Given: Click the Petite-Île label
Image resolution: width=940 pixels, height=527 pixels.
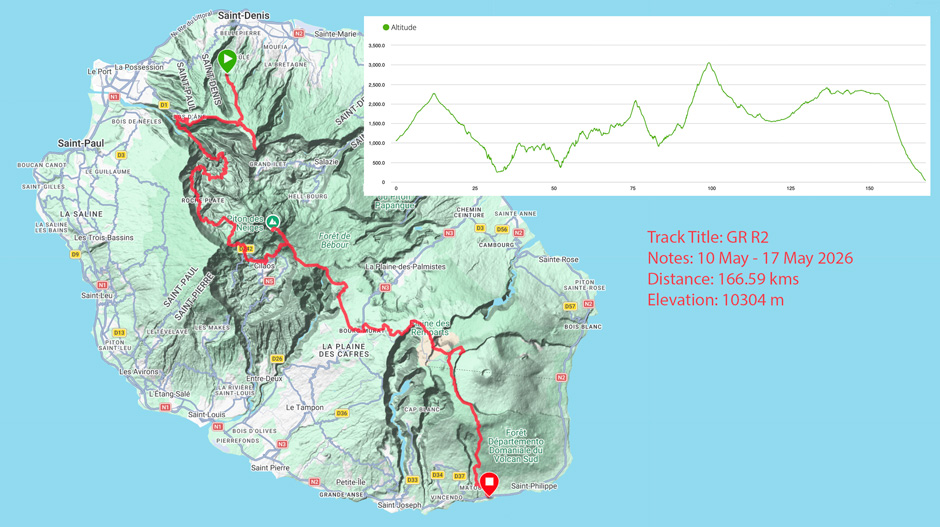Looking at the screenshot, I should 351,482.
